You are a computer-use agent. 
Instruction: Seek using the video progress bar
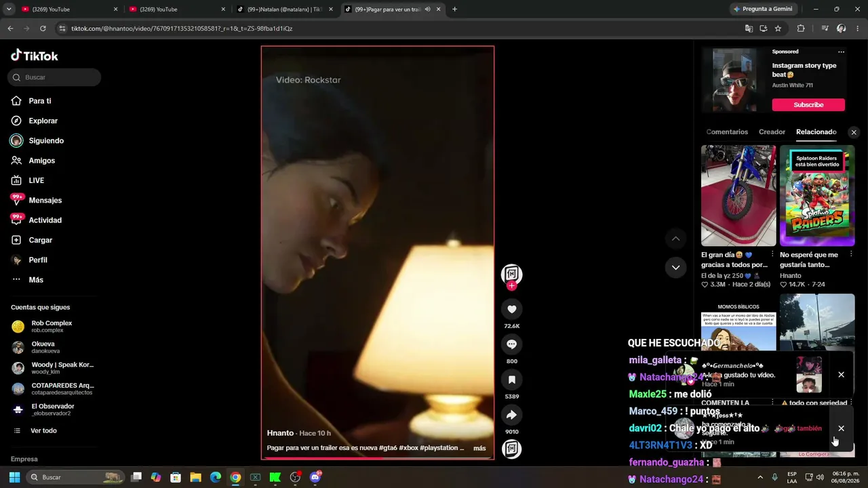(378, 458)
